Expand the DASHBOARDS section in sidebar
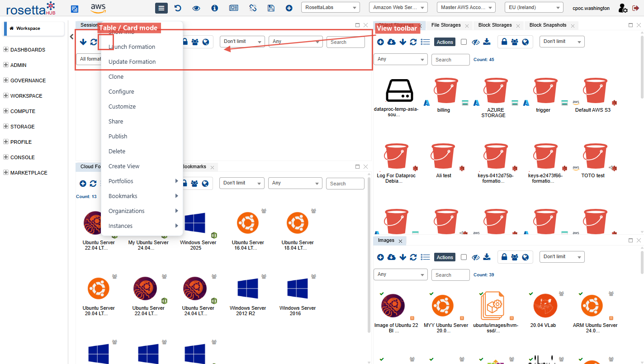Viewport: 644px width, 364px height. [x=6, y=50]
